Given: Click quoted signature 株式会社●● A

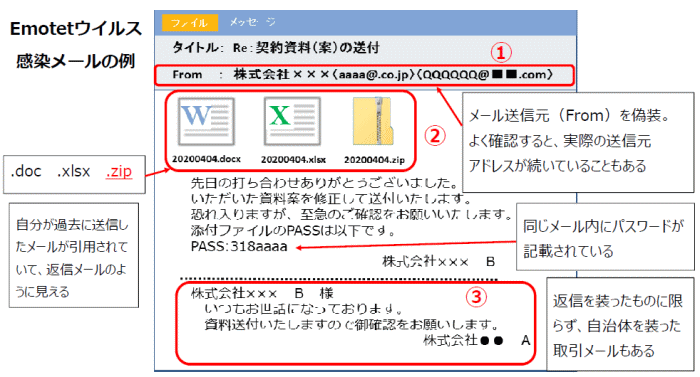Looking at the screenshot, I should tap(477, 340).
